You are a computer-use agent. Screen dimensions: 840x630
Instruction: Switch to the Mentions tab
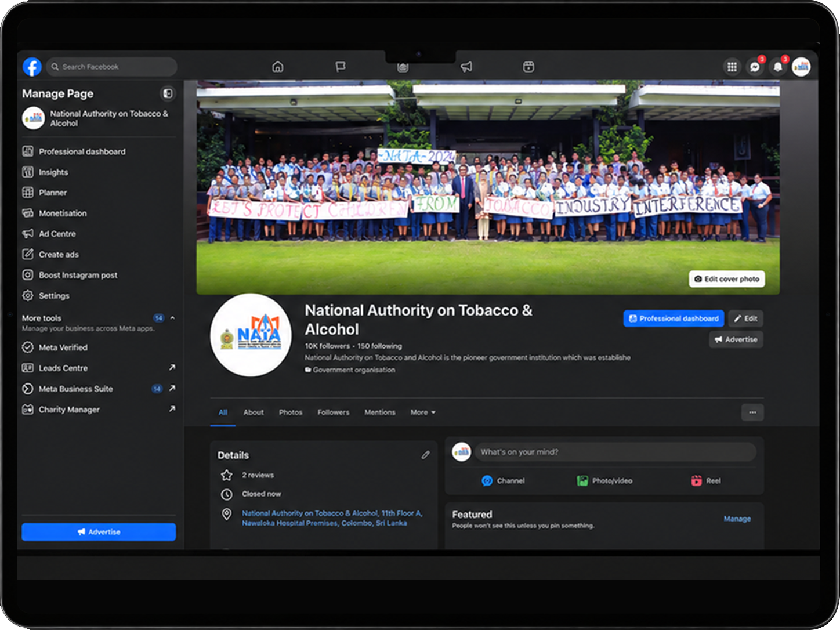tap(380, 412)
